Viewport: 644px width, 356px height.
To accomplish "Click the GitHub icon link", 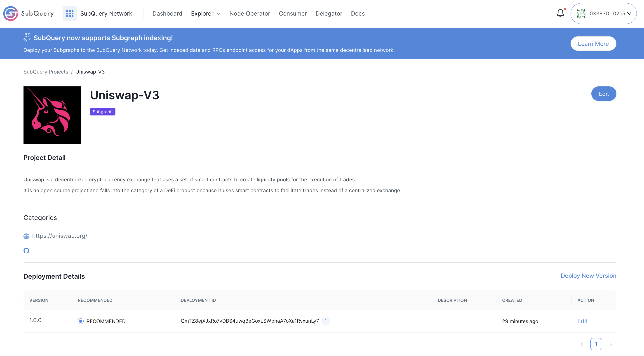I will 26,250.
